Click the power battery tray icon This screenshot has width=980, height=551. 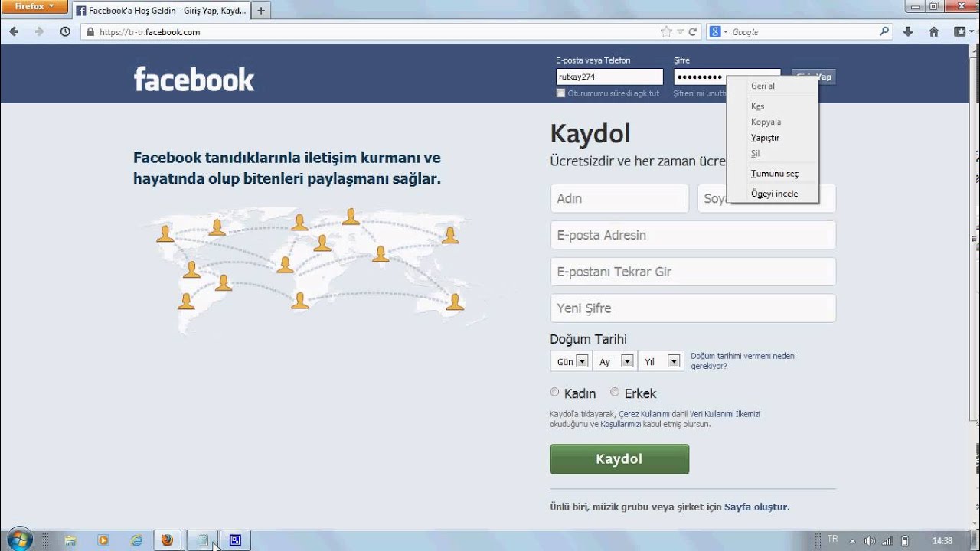coord(905,541)
